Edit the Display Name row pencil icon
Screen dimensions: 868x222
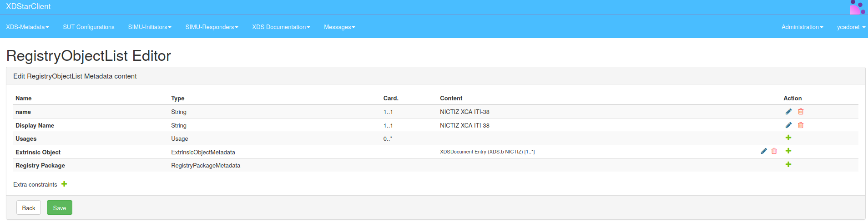pyautogui.click(x=788, y=125)
